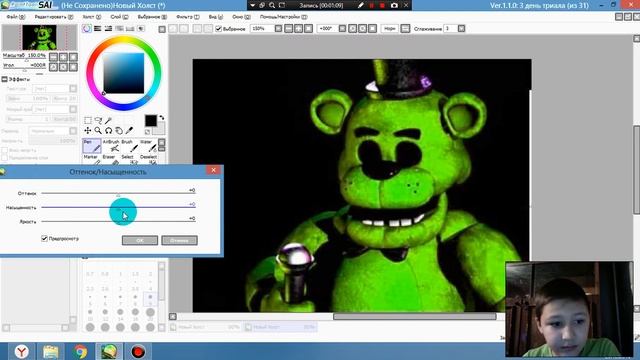Take a snapshot with recorder camera icon
Screen dimensions: 640x360
[394, 5]
